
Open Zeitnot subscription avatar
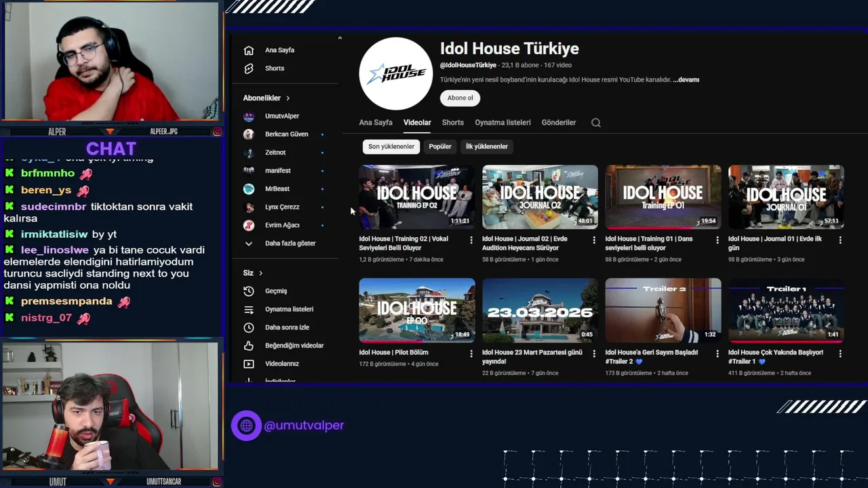(x=249, y=152)
